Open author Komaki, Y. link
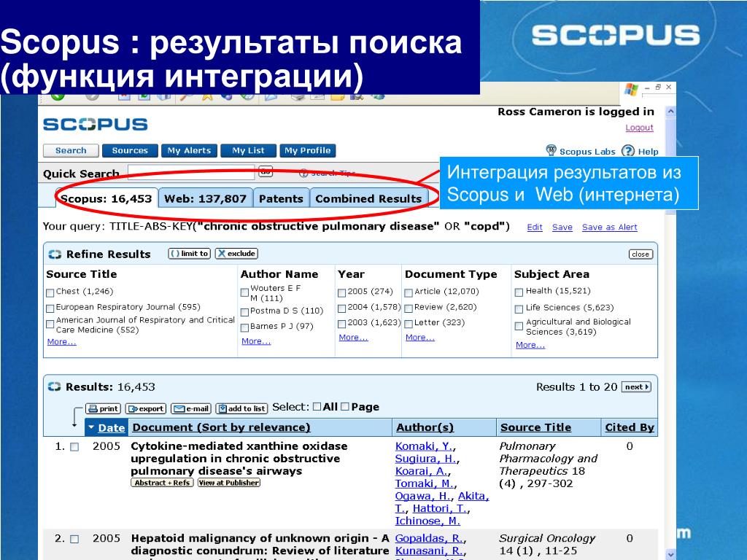This screenshot has height=560, width=747. 424,447
